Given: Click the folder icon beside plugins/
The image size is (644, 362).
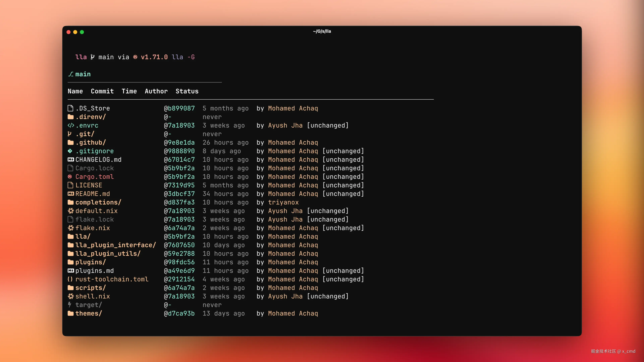Looking at the screenshot, I should (71, 262).
